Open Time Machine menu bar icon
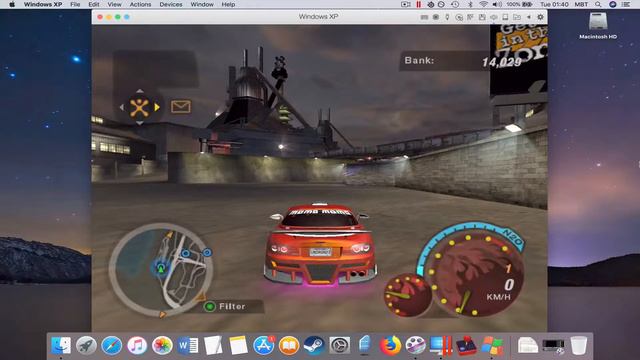Image resolution: width=640 pixels, height=360 pixels. pos(455,4)
